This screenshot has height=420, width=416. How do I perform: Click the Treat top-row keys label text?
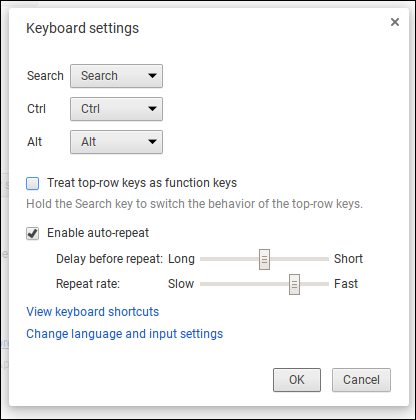coord(142,183)
